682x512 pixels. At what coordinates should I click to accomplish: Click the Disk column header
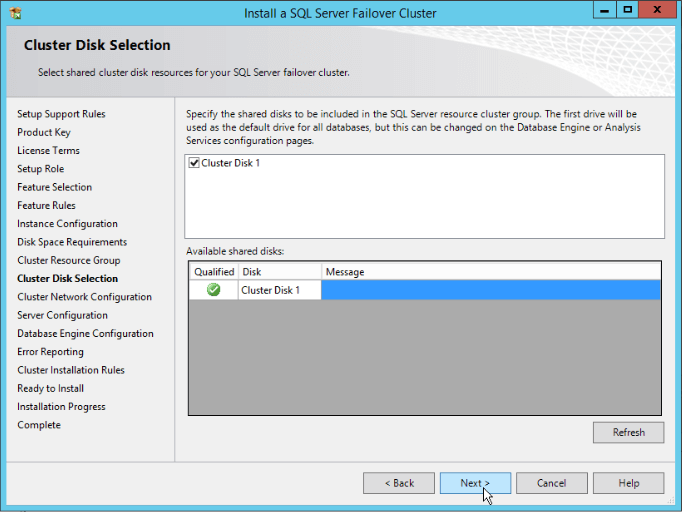[279, 271]
